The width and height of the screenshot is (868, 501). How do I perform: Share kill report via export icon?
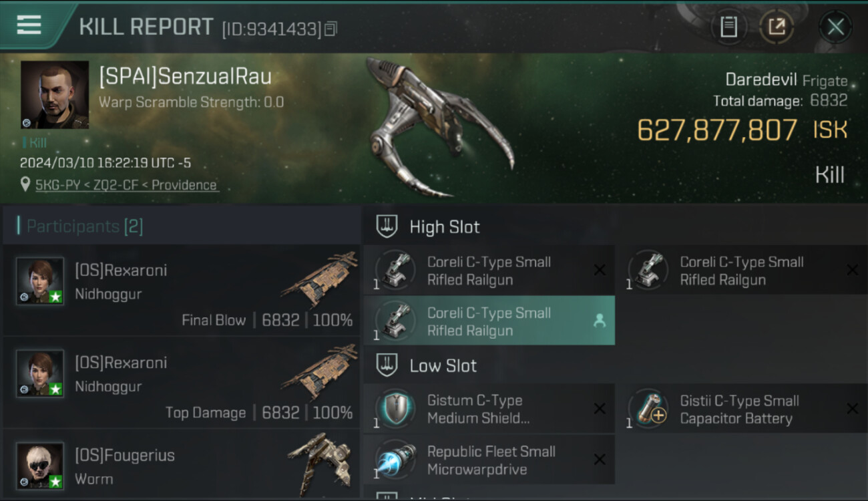[777, 27]
